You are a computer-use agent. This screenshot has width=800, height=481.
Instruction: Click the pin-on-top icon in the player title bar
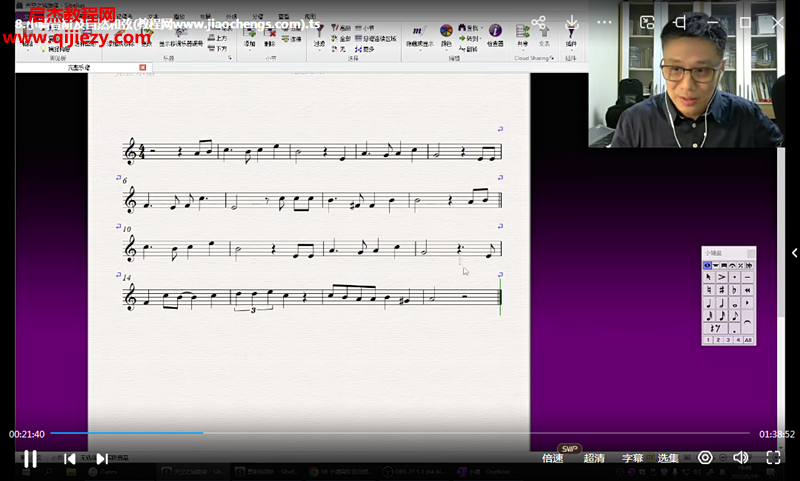(x=680, y=22)
